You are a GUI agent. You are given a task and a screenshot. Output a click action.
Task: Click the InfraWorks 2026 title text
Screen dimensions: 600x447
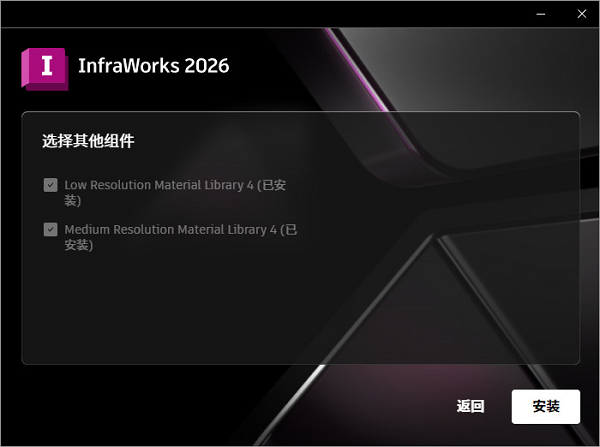pos(153,66)
